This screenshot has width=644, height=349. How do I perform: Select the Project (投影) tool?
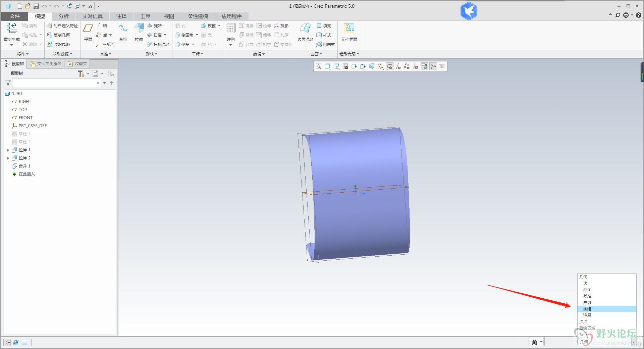(x=281, y=26)
